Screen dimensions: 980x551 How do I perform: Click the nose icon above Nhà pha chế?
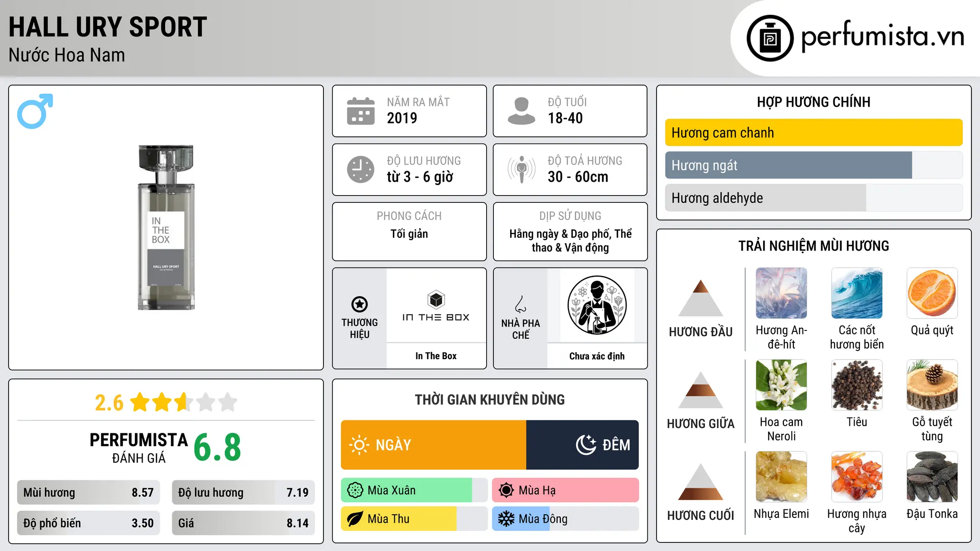pyautogui.click(x=521, y=304)
